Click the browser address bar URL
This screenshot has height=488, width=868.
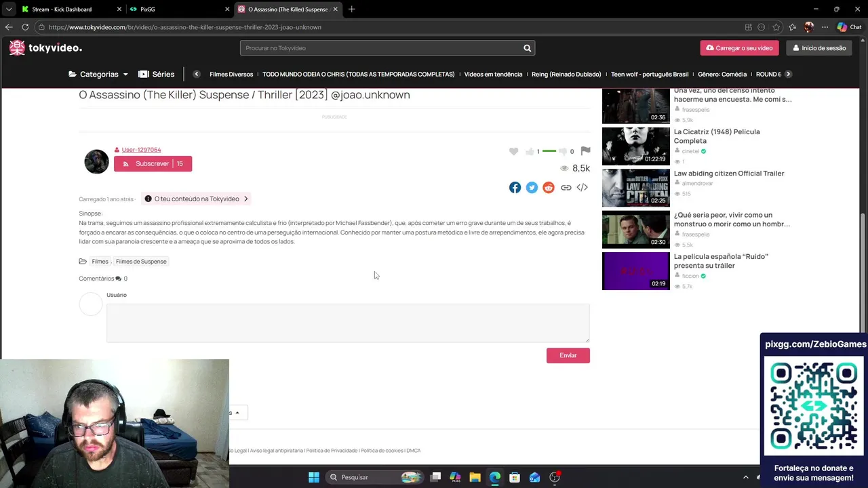pyautogui.click(x=185, y=27)
